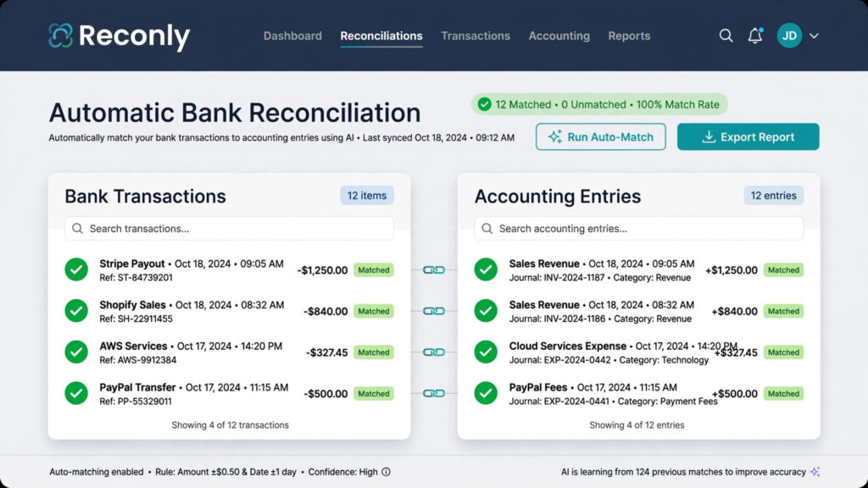Click Ref: PP-55329011 text
Viewport: 868px width, 488px height.
[x=135, y=401]
